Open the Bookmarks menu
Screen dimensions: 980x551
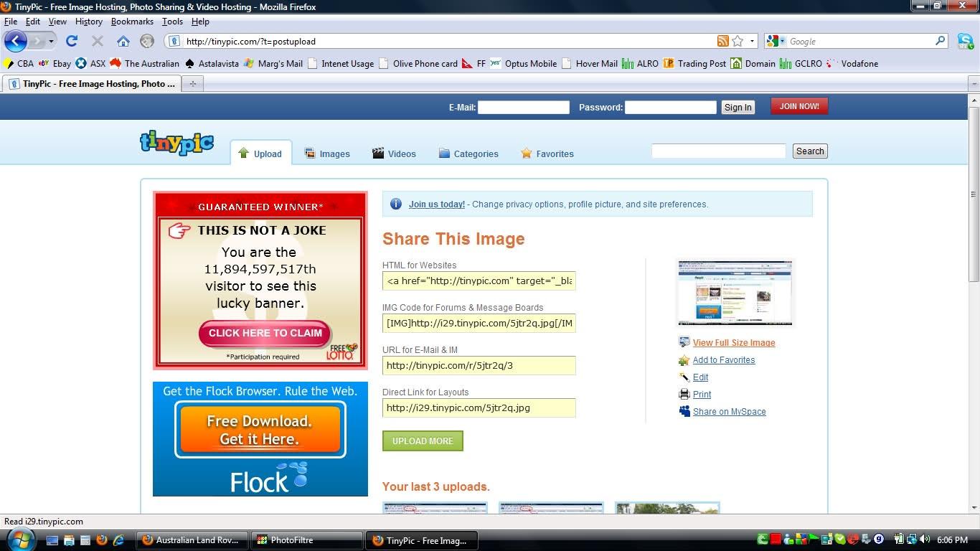tap(132, 22)
